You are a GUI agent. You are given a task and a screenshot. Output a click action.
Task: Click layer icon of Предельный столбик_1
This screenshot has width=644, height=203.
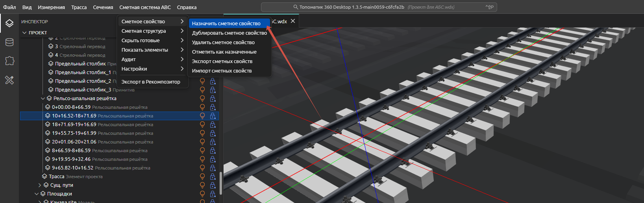(x=51, y=73)
